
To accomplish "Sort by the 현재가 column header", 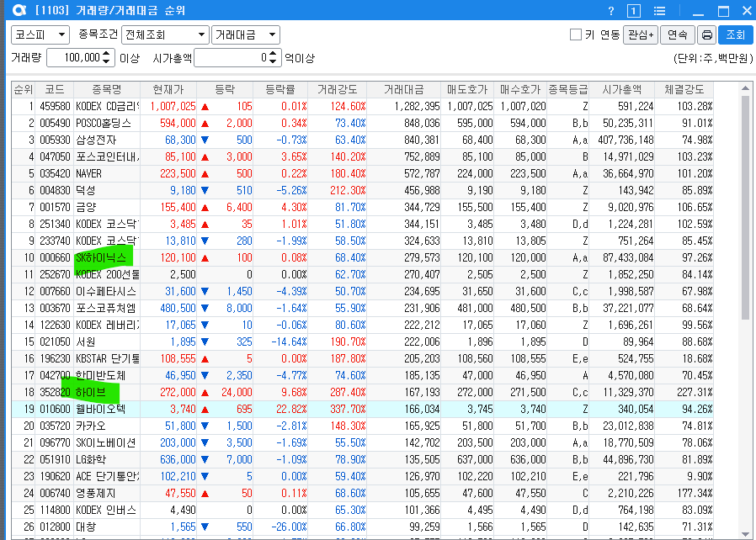I will point(168,90).
